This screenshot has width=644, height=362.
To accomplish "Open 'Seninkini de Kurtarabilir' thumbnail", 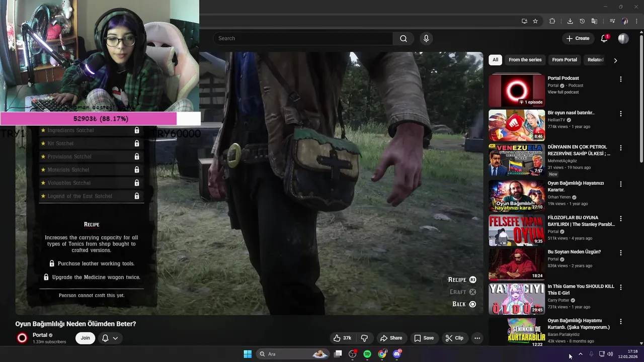I will [x=517, y=332].
